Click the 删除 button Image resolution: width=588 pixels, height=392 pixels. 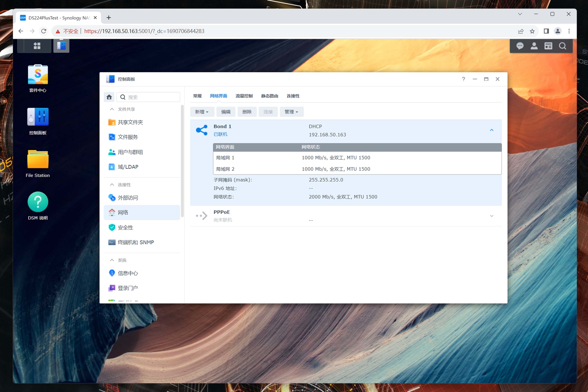click(247, 112)
